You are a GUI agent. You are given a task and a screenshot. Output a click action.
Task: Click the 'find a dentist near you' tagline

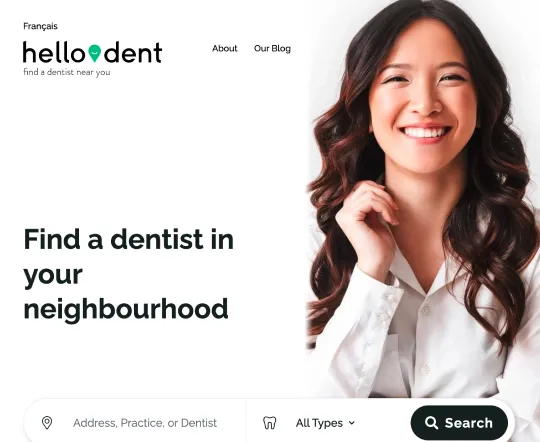66,72
